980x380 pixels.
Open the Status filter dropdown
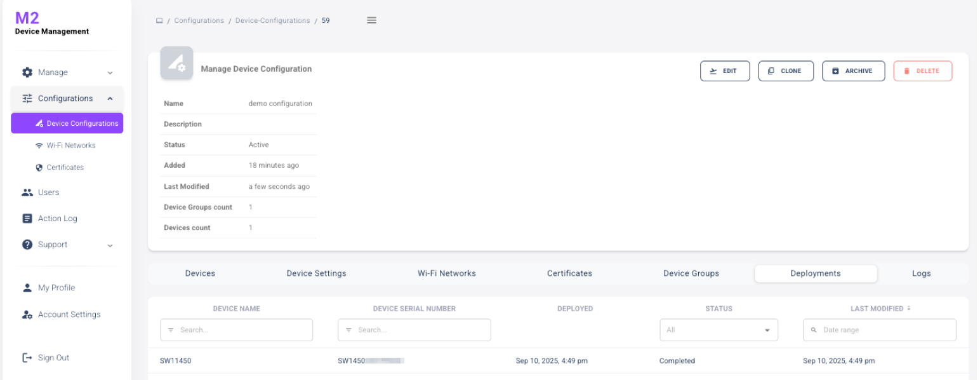pos(718,330)
